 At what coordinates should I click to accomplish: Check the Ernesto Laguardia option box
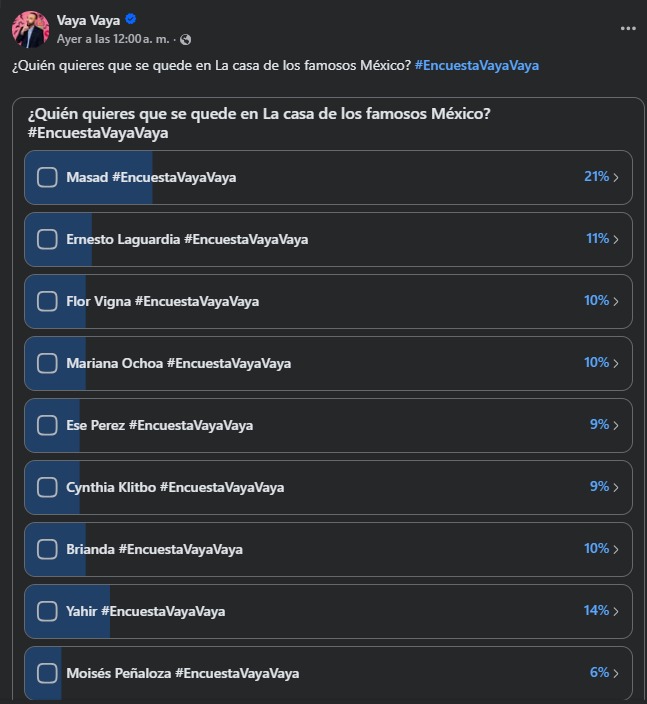click(47, 239)
